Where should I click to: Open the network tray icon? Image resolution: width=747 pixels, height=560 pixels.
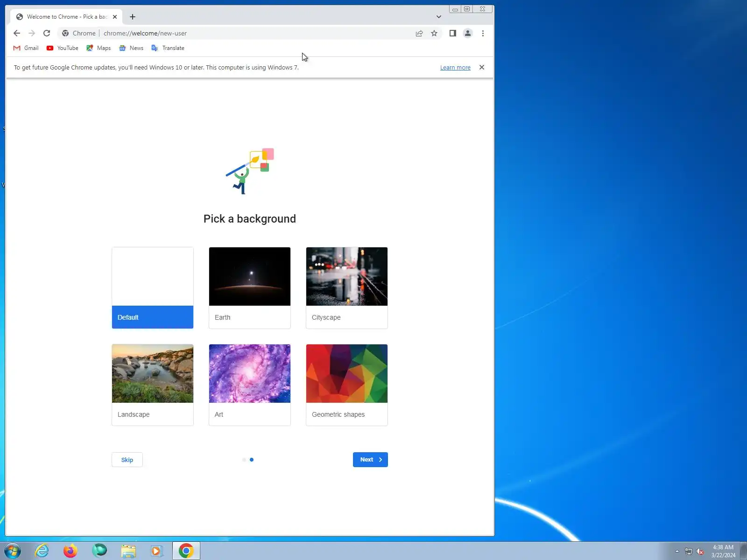pos(688,551)
